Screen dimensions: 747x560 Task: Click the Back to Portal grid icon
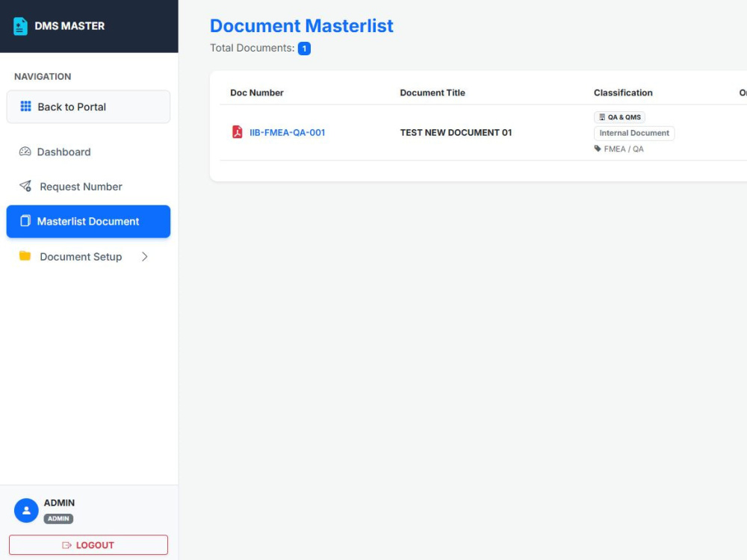(x=25, y=106)
